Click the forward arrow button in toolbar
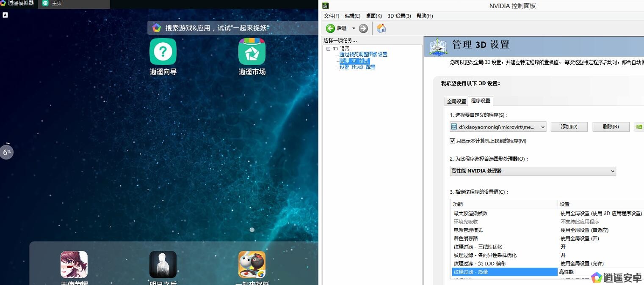The image size is (644, 285). (363, 28)
